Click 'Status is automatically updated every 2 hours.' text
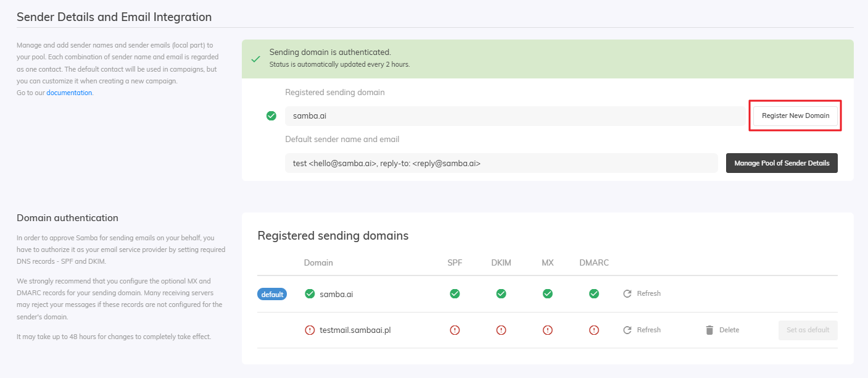The image size is (868, 378). pos(339,64)
